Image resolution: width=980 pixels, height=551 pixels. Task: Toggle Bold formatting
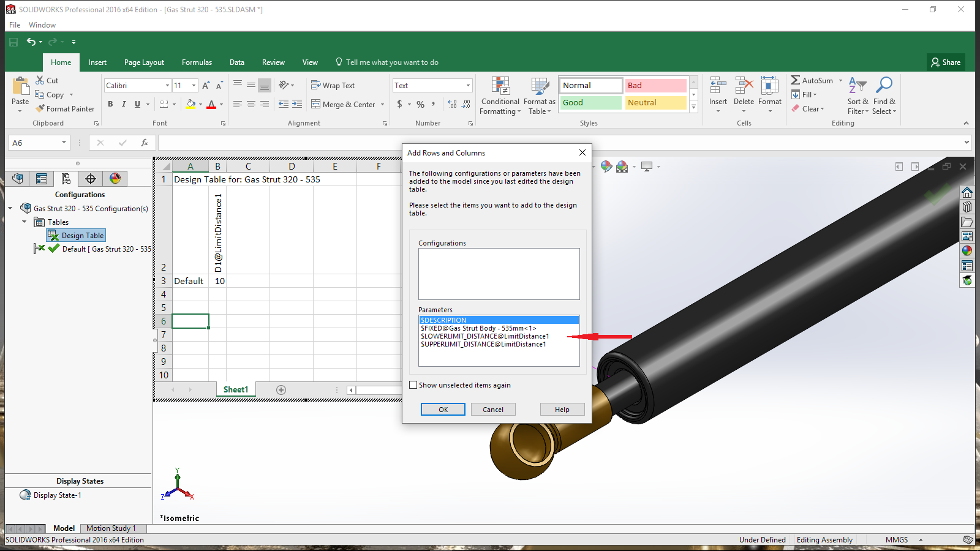(x=110, y=104)
